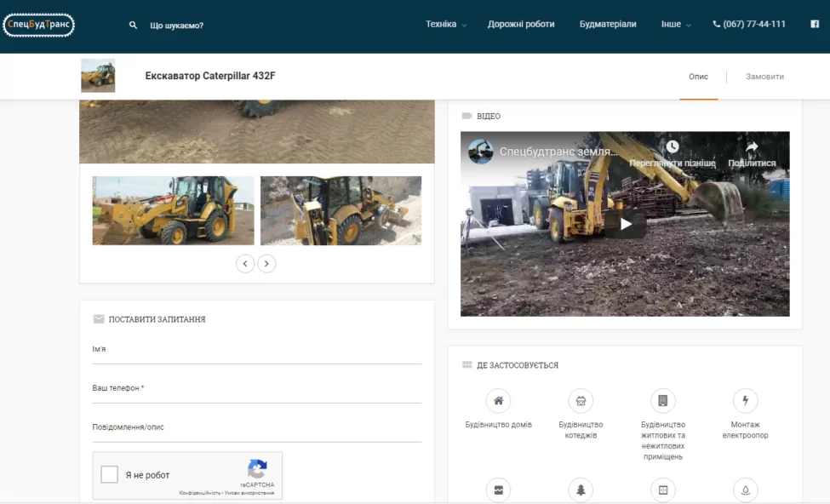This screenshot has width=830, height=504.
Task: Go to previous gallery photos
Action: 245,264
